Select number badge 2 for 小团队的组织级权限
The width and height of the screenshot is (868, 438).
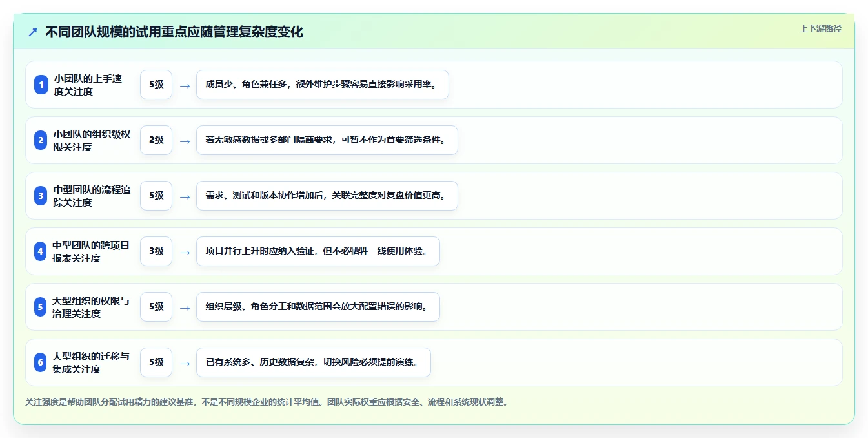[x=41, y=140]
